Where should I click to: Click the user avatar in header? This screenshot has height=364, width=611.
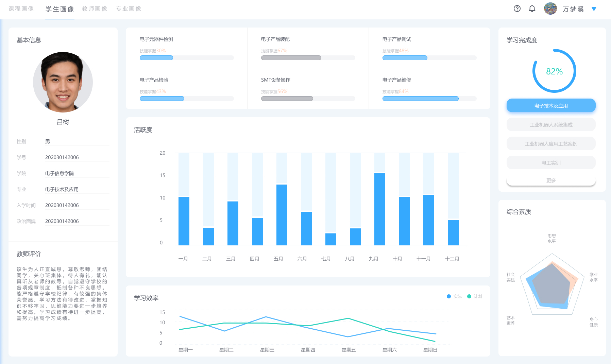(550, 9)
